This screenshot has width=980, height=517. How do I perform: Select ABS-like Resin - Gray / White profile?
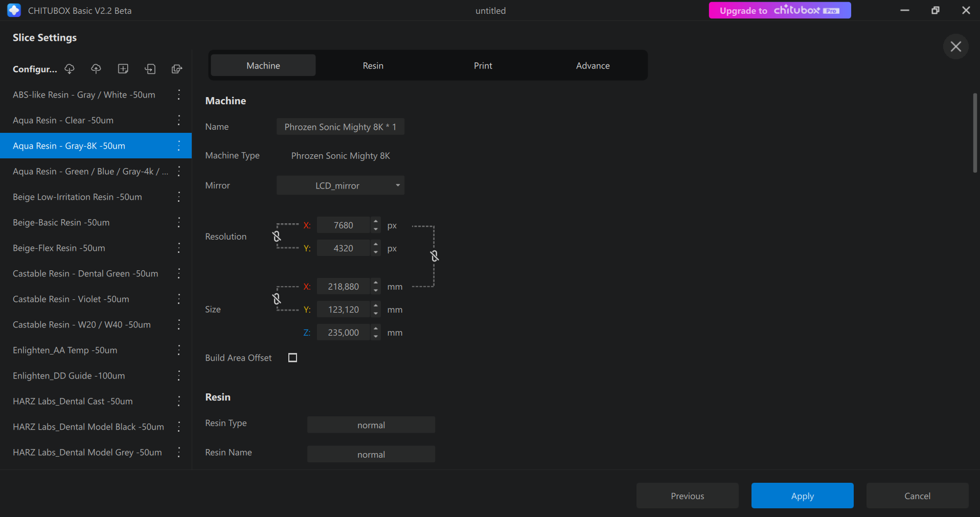pos(96,95)
